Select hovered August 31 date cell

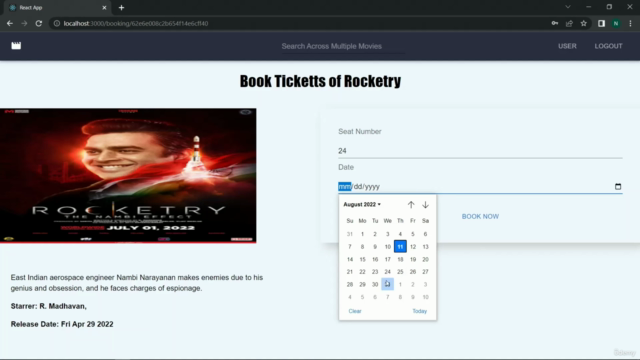[x=387, y=284]
